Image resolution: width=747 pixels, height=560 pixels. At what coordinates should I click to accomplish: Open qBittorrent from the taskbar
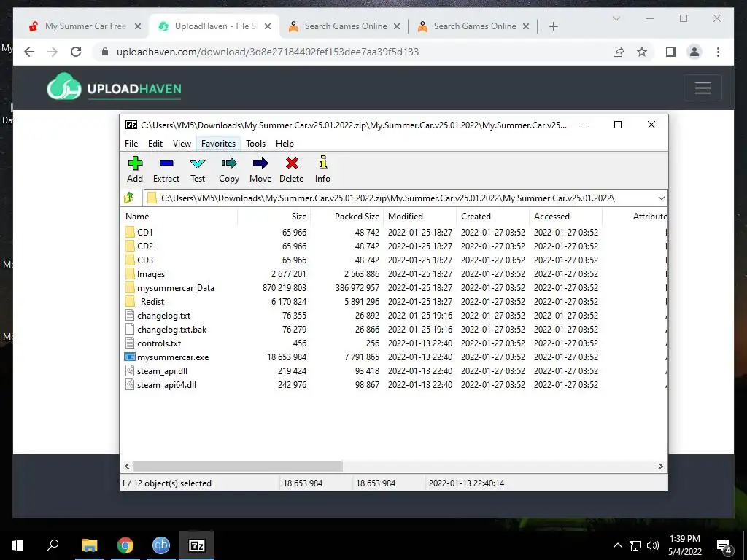161,545
